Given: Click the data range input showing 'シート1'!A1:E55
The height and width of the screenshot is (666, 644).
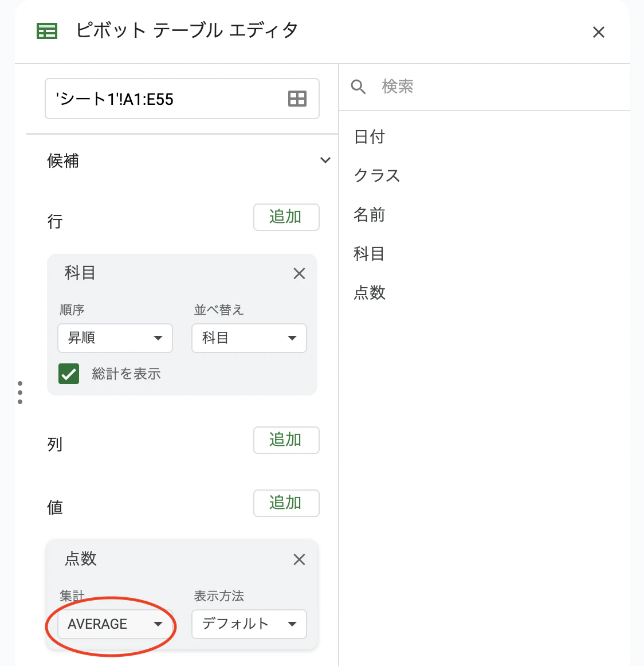Looking at the screenshot, I should click(166, 99).
